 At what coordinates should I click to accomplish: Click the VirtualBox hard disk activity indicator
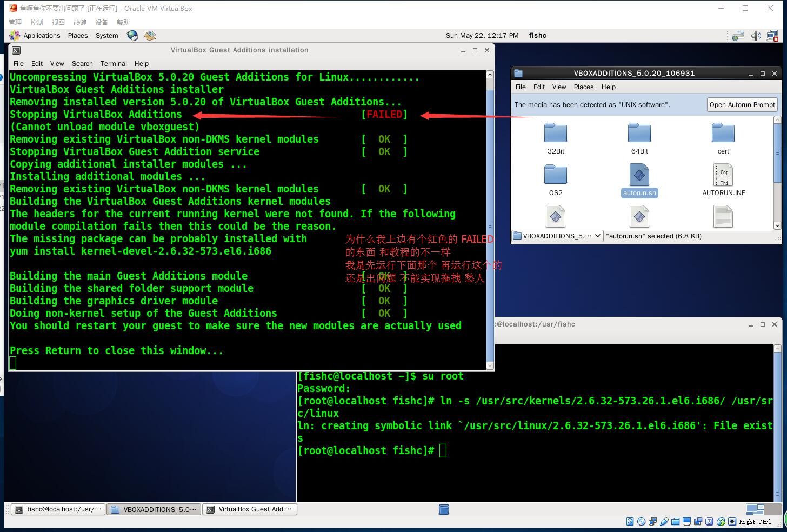click(630, 522)
